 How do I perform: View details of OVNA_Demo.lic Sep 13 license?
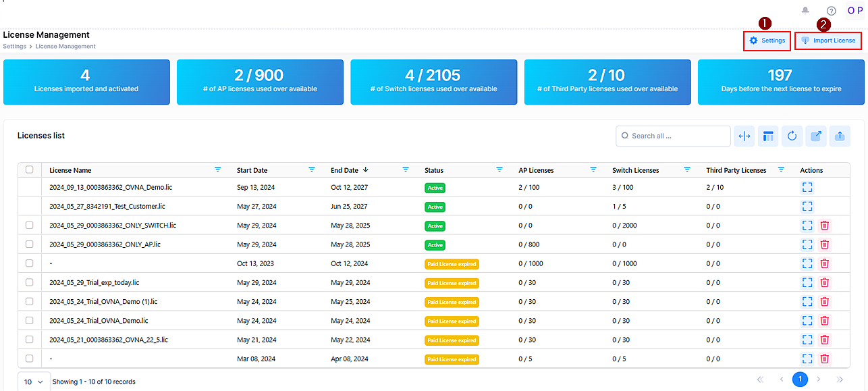tap(807, 187)
